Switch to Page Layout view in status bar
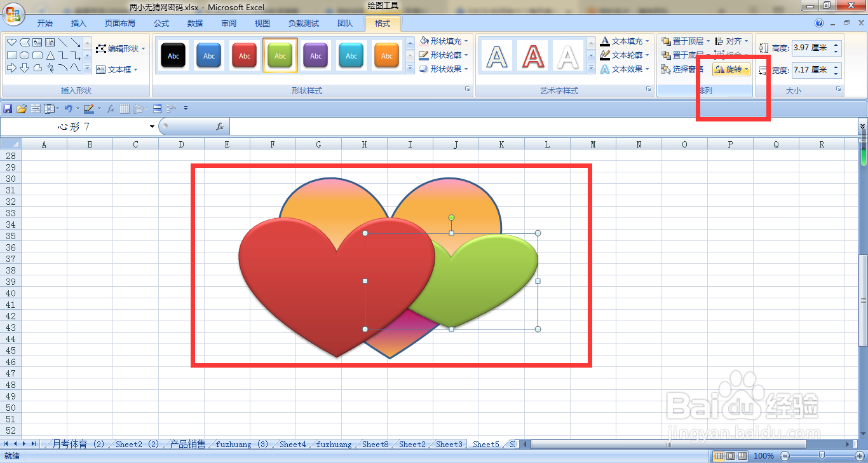Image resolution: width=868 pixels, height=463 pixels. (x=730, y=455)
